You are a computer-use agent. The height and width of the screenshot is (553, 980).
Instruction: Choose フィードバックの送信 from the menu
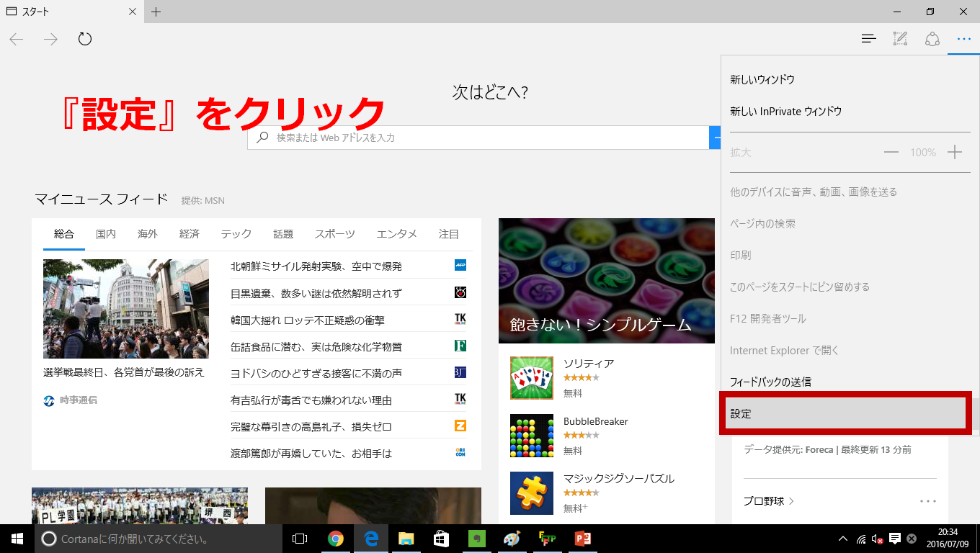(x=850, y=382)
